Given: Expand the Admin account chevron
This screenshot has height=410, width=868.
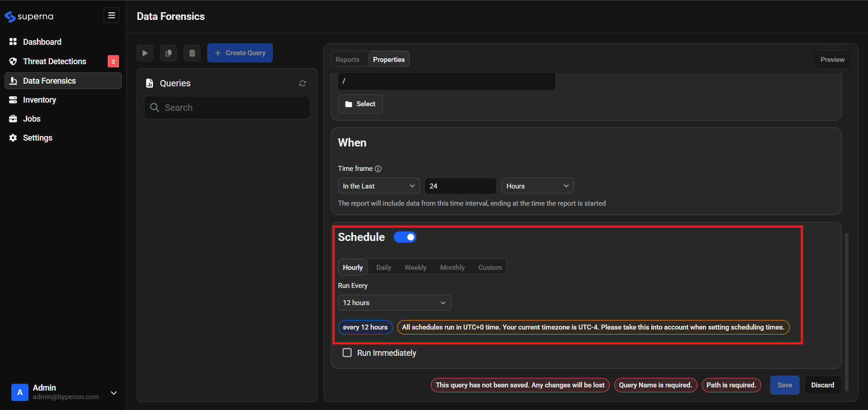Looking at the screenshot, I should 114,393.
